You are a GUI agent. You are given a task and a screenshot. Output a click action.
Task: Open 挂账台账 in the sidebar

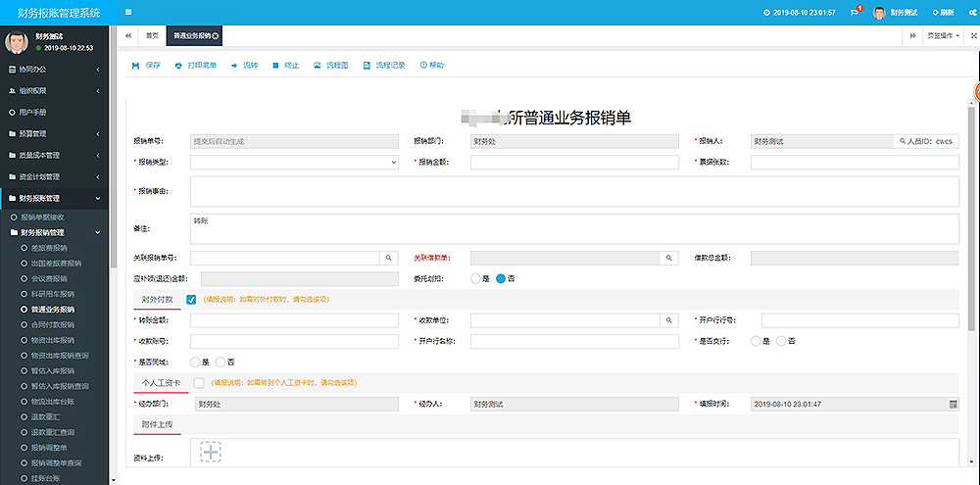pos(45,478)
